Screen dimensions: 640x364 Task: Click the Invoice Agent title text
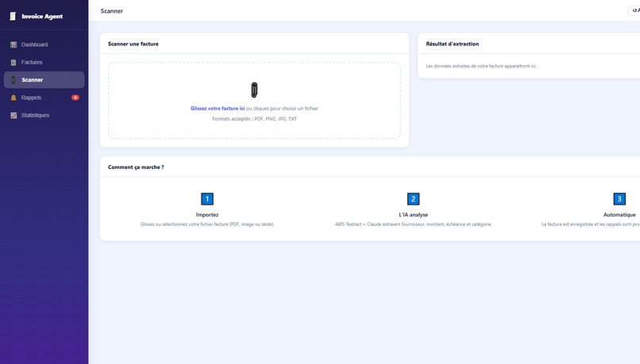(42, 17)
